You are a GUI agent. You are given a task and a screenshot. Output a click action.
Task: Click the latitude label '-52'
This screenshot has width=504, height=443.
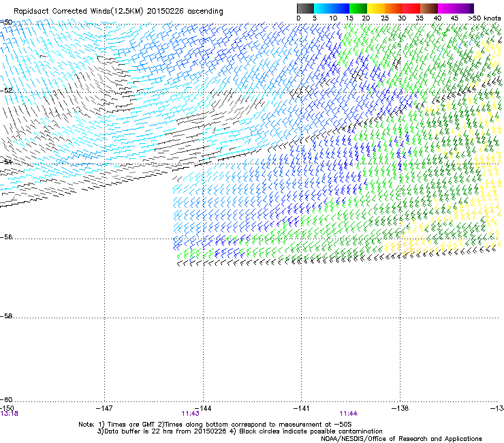click(x=6, y=91)
